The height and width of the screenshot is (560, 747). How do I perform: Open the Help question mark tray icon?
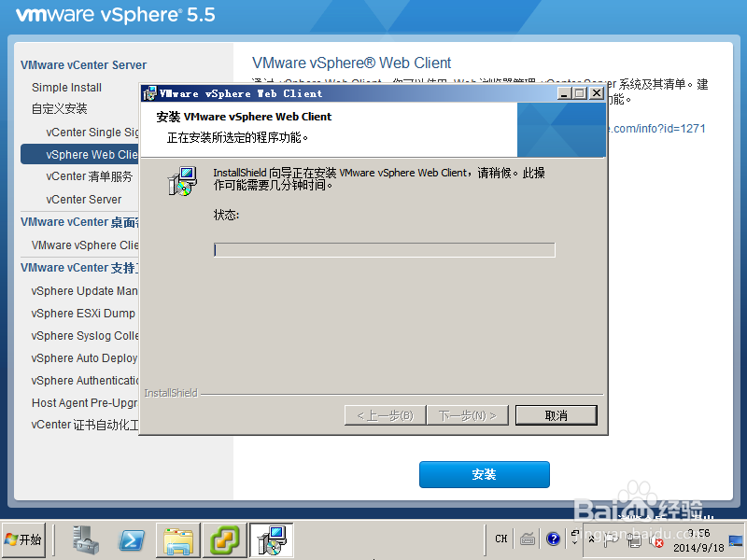552,539
